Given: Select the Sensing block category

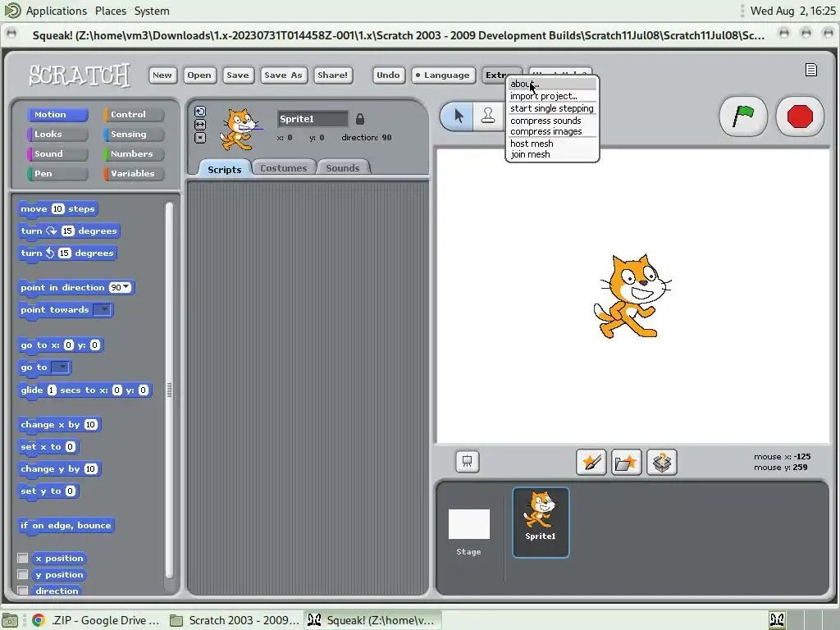Looking at the screenshot, I should pyautogui.click(x=134, y=135).
